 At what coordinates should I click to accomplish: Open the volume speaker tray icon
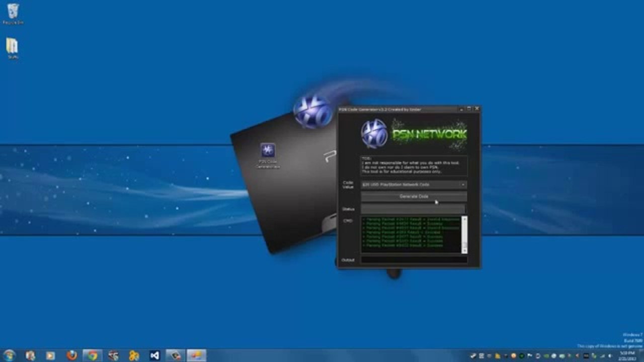(x=610, y=356)
